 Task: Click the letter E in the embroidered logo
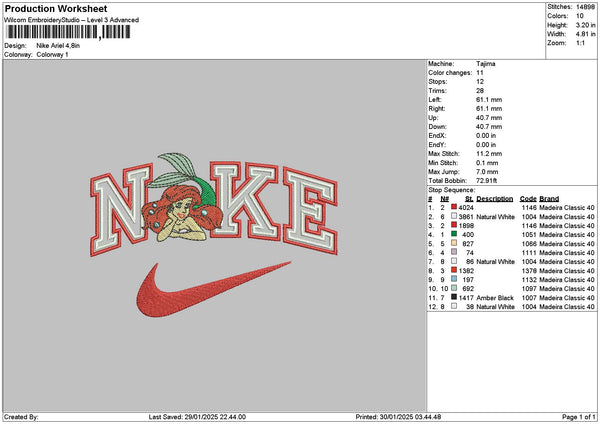[x=310, y=211]
